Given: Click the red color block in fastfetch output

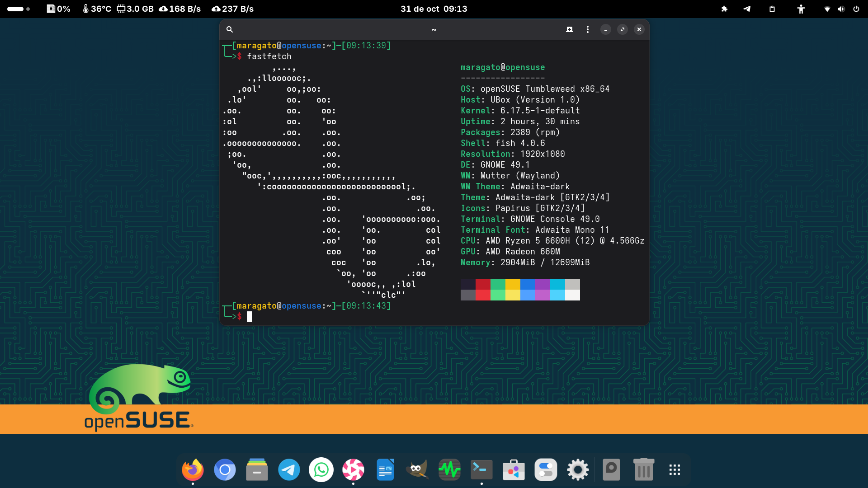Looking at the screenshot, I should (483, 284).
